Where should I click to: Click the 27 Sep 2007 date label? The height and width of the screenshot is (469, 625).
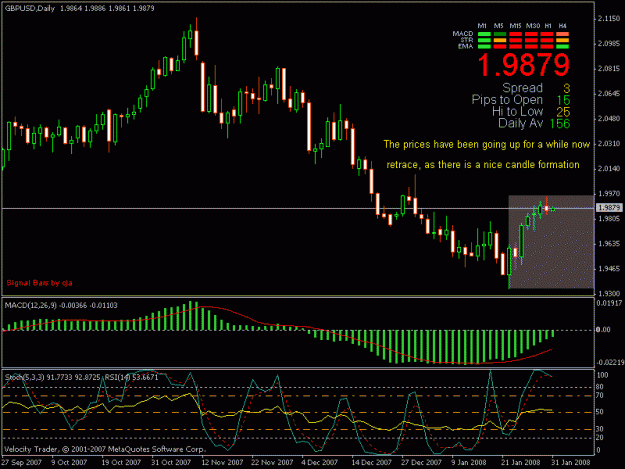[x=21, y=462]
